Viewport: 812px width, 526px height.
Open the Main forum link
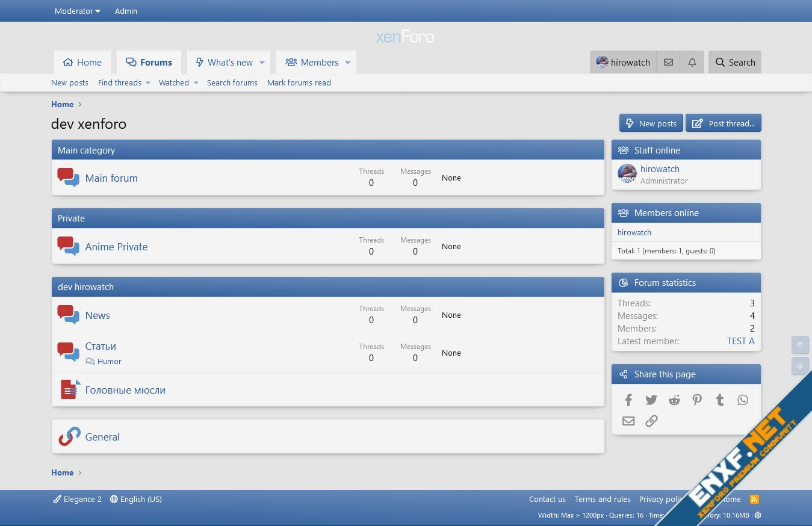(x=111, y=178)
